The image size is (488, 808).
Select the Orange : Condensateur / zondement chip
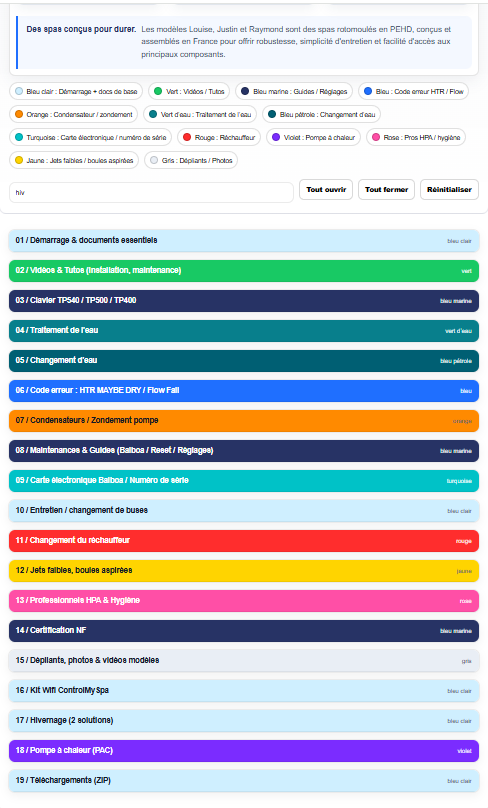tap(73, 114)
